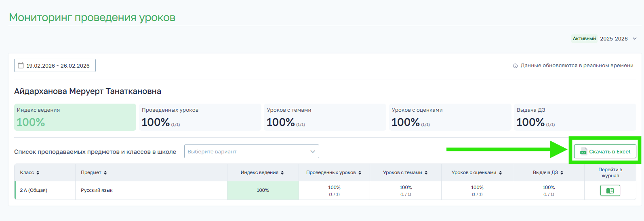
Task: Click the Скачать в Excel button
Action: point(605,152)
